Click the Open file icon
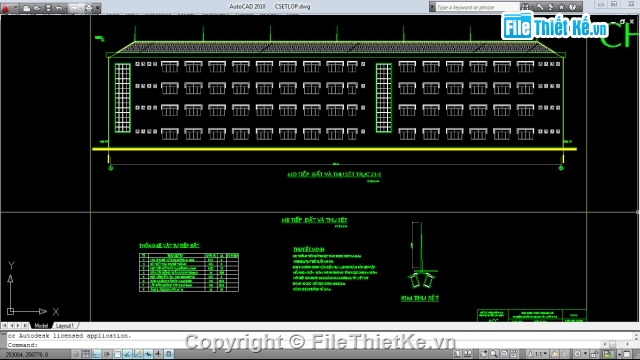 coord(37,8)
